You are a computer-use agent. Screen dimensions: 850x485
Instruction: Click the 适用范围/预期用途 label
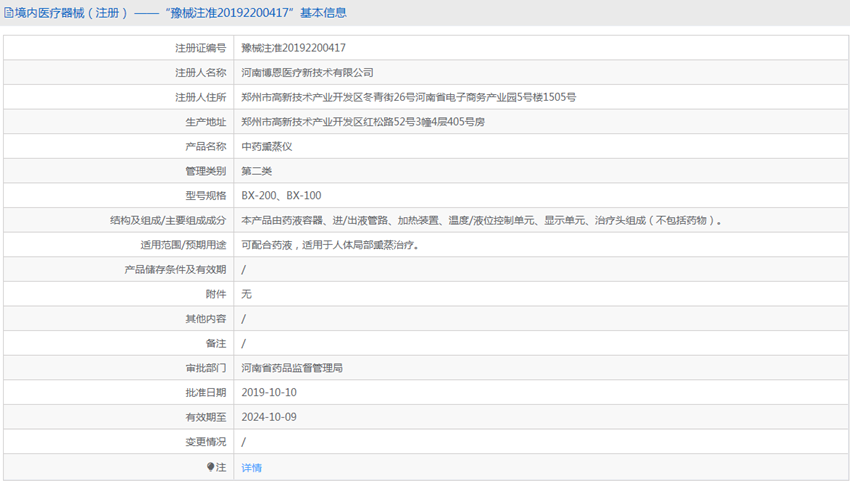pyautogui.click(x=183, y=245)
